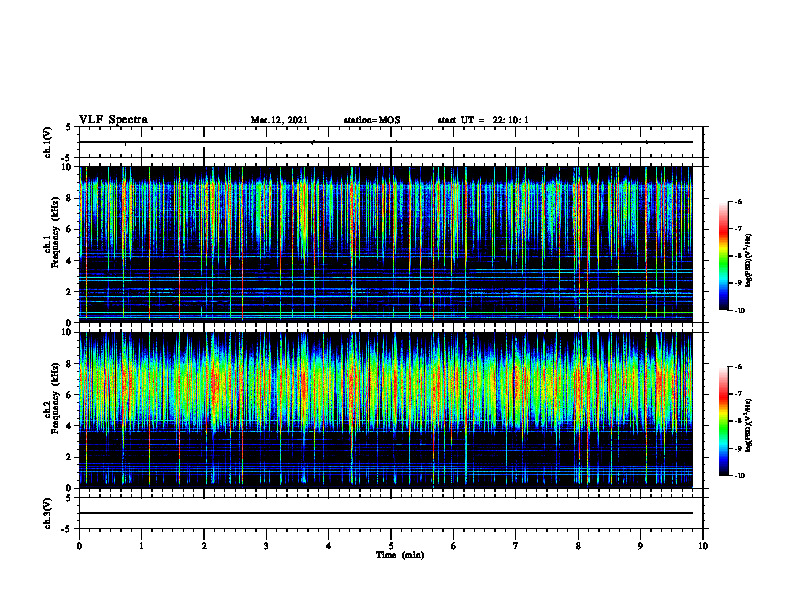792x612 pixels.
Task: Click the "-6" label on ch.1 colorbar
Action: (738, 202)
